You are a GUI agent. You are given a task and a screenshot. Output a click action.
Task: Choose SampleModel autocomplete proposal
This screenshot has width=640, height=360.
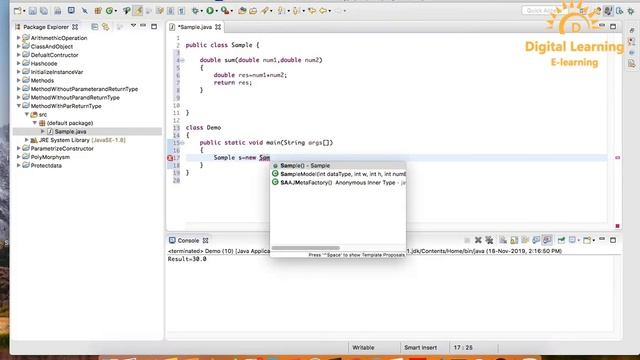tap(338, 174)
